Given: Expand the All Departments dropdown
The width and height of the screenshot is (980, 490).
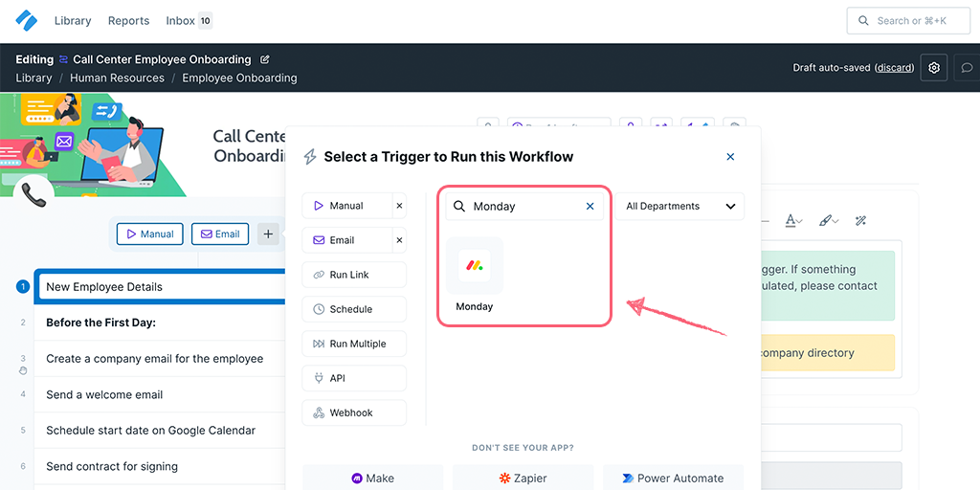Looking at the screenshot, I should (x=679, y=206).
